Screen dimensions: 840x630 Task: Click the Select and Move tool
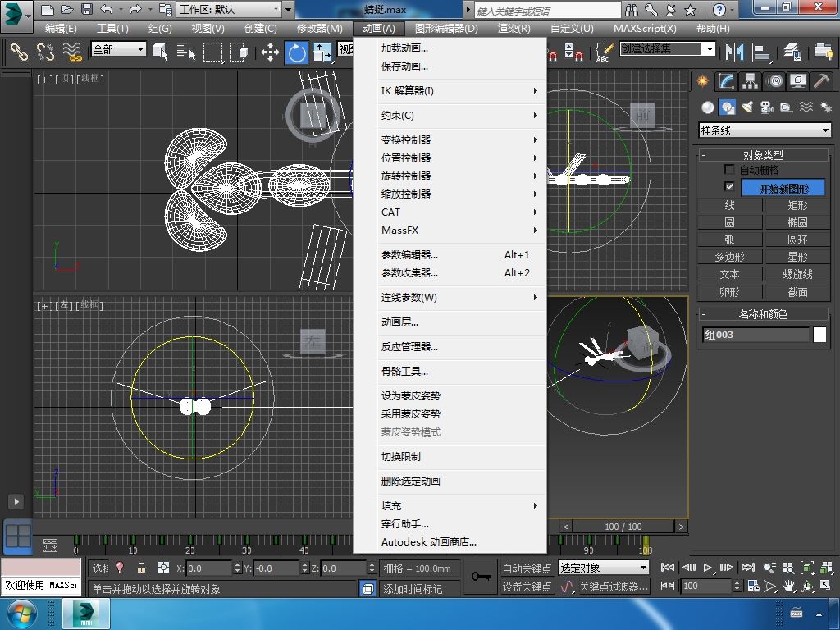coord(270,53)
